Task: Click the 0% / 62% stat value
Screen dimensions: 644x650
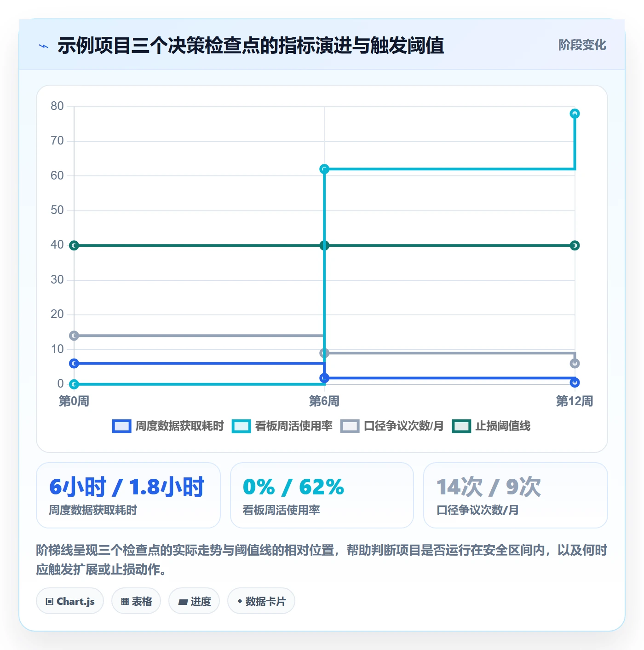Action: (293, 487)
